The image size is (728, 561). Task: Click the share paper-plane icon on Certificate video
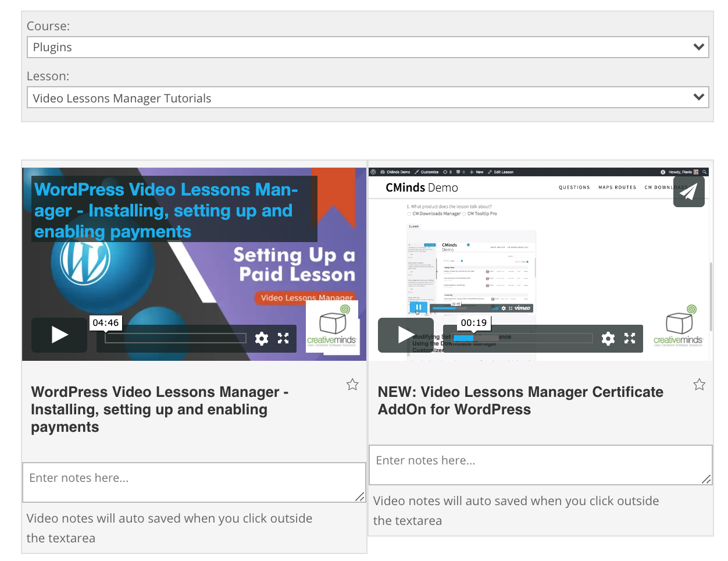point(689,191)
